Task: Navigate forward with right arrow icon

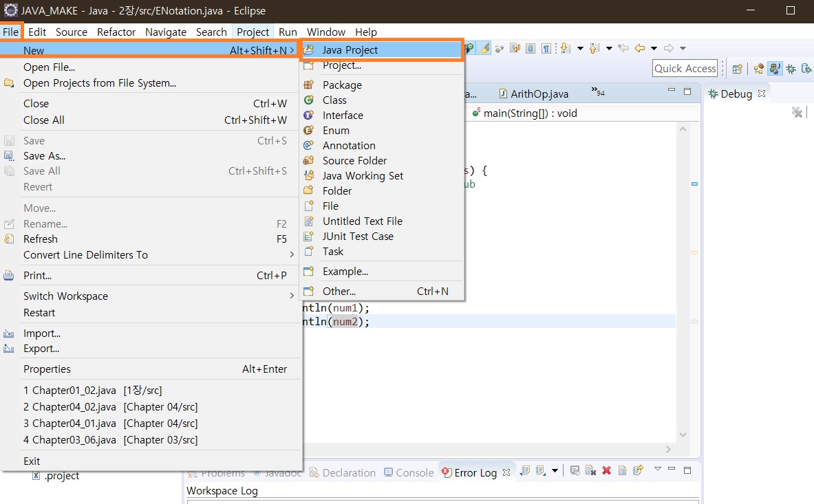Action: [669, 48]
